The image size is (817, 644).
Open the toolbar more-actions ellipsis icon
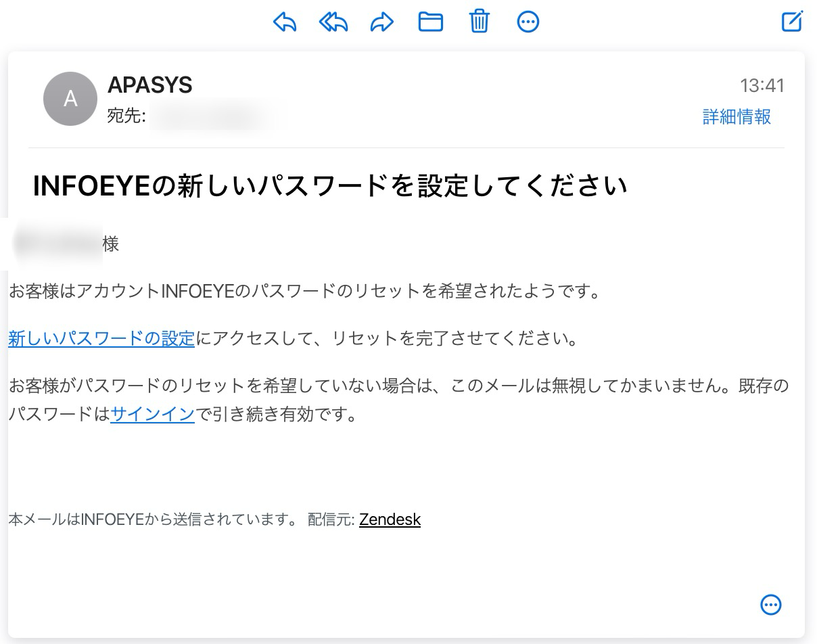click(528, 22)
